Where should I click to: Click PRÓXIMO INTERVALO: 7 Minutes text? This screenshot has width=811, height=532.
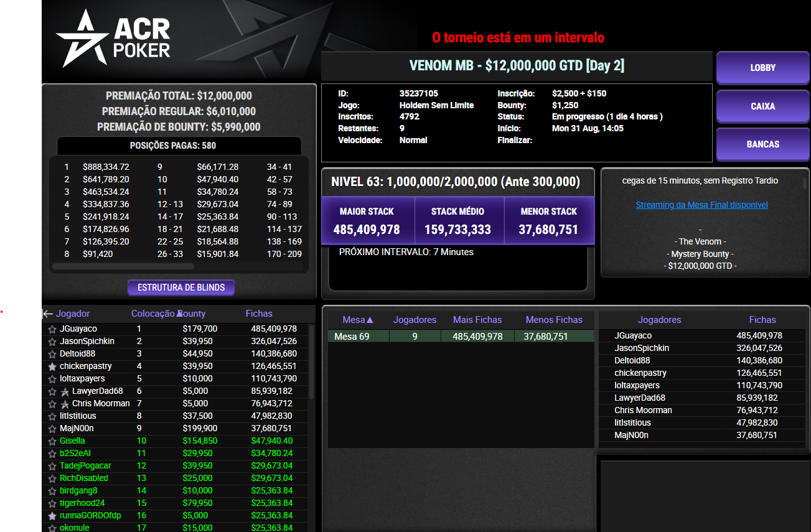(406, 252)
